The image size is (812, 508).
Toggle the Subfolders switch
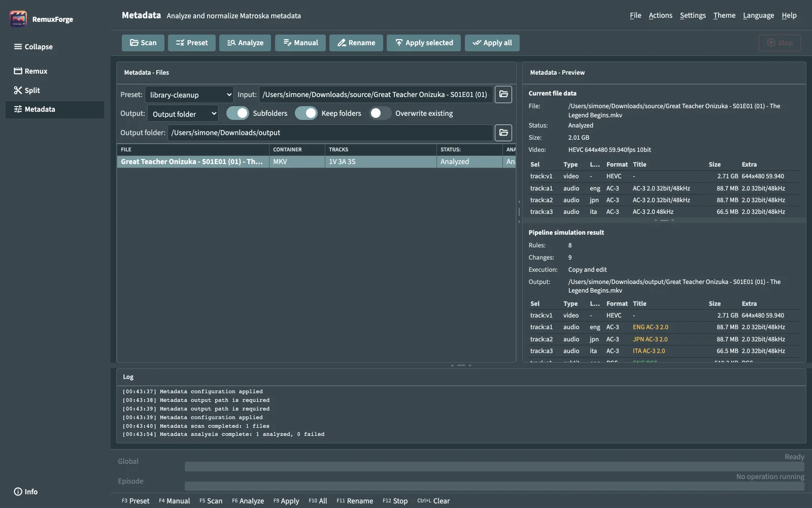(x=238, y=113)
